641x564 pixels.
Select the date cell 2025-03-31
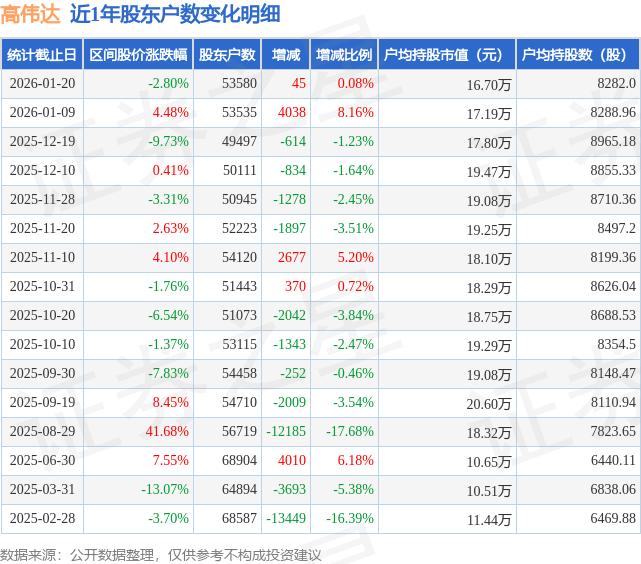pos(43,490)
